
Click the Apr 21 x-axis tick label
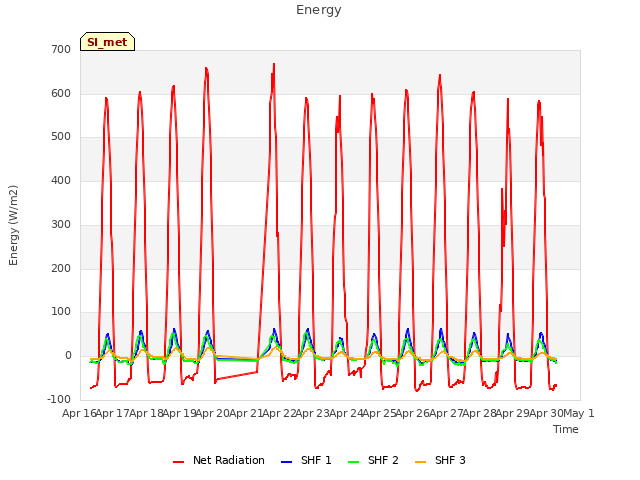[x=246, y=413]
